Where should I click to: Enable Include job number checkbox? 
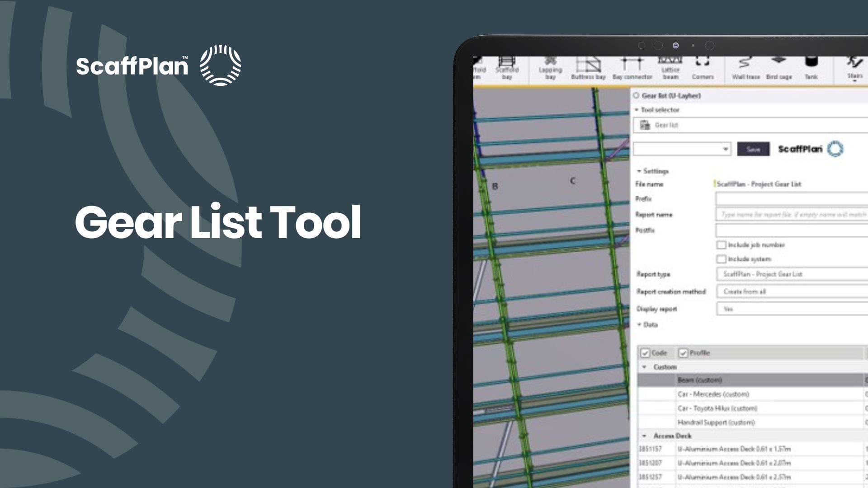[x=721, y=245]
